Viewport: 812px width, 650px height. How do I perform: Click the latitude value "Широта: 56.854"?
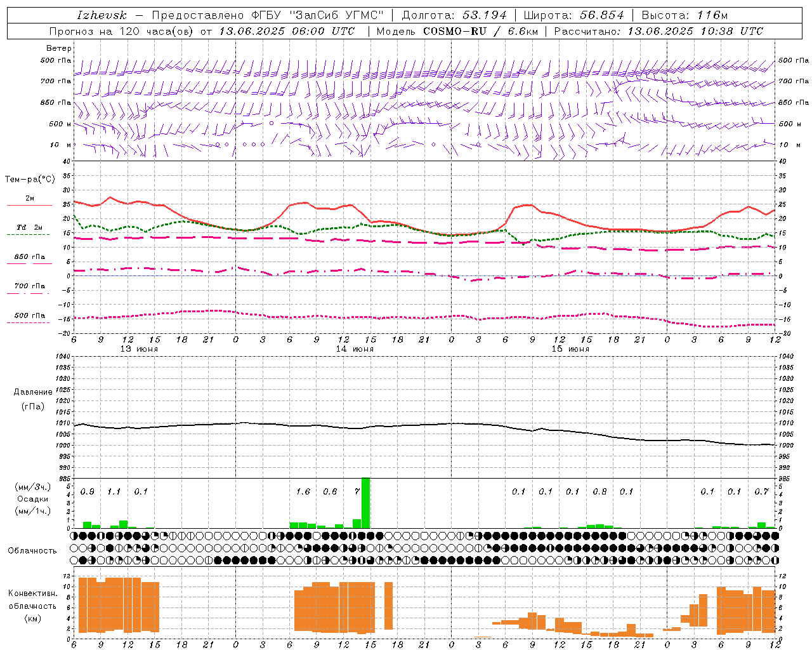[573, 15]
